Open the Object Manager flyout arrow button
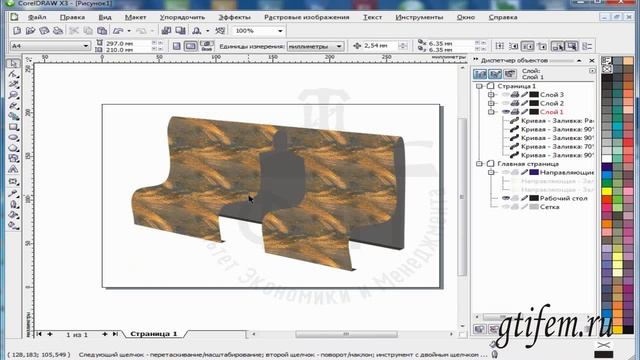640x360 pixels. (592, 71)
